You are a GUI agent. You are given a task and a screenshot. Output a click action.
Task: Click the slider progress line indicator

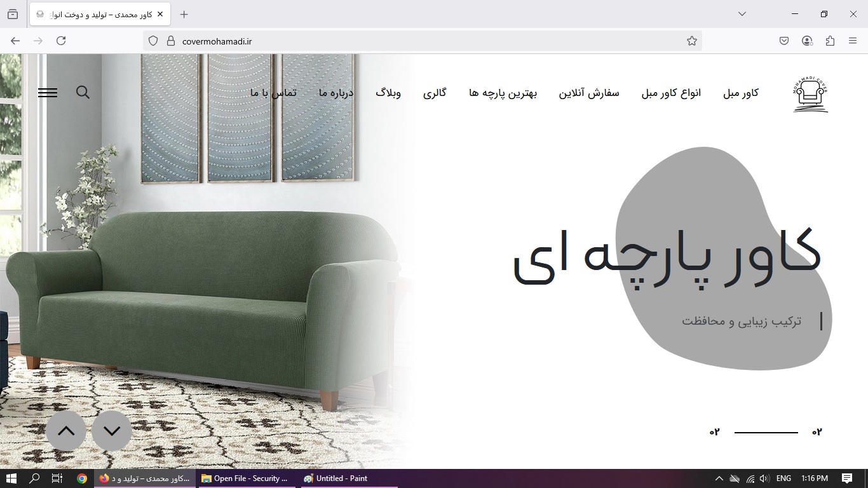(x=766, y=433)
